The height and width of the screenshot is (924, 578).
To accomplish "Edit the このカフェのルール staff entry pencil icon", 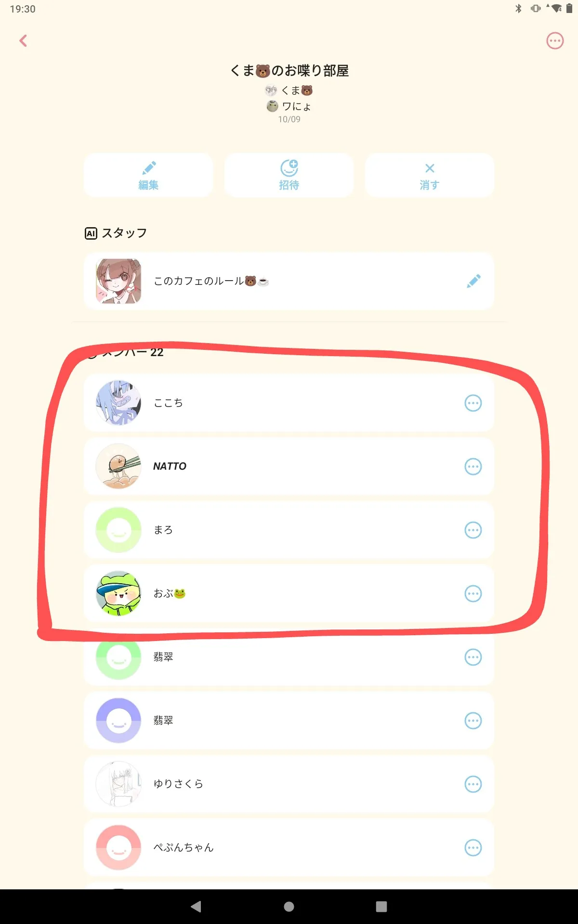I will (473, 281).
